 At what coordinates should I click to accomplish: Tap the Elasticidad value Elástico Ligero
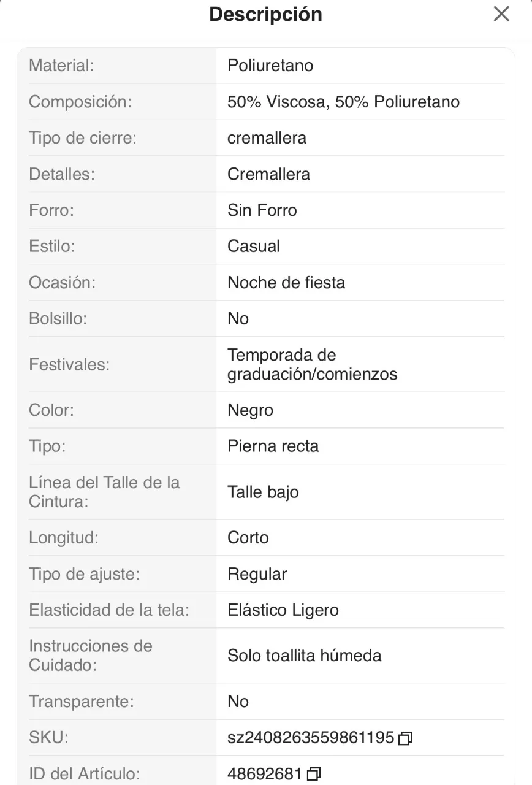point(283,610)
